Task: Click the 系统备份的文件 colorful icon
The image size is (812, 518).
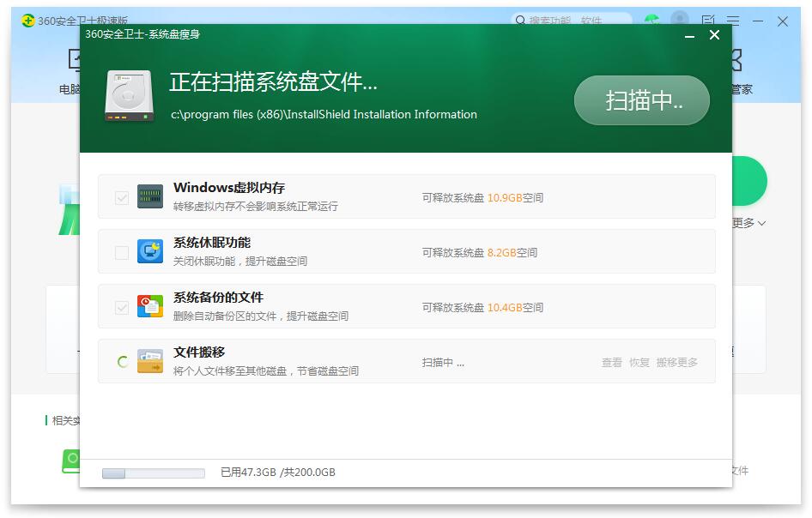Action: 150,306
